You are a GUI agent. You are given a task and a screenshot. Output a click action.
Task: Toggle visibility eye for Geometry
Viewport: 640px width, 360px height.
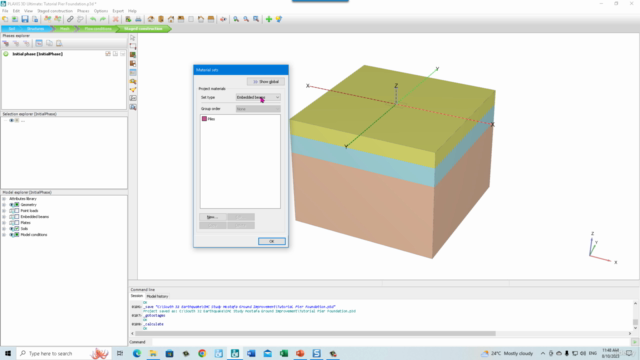point(11,204)
